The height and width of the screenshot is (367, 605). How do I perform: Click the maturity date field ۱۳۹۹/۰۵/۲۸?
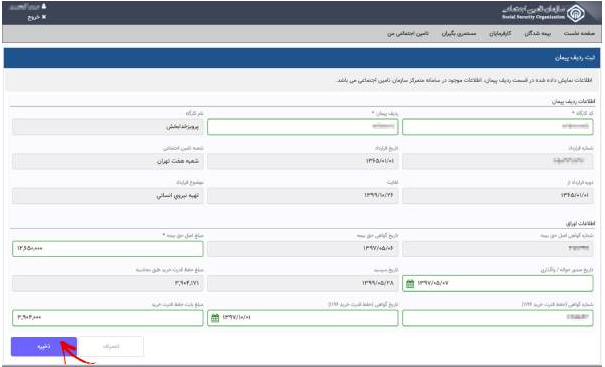coord(302,284)
